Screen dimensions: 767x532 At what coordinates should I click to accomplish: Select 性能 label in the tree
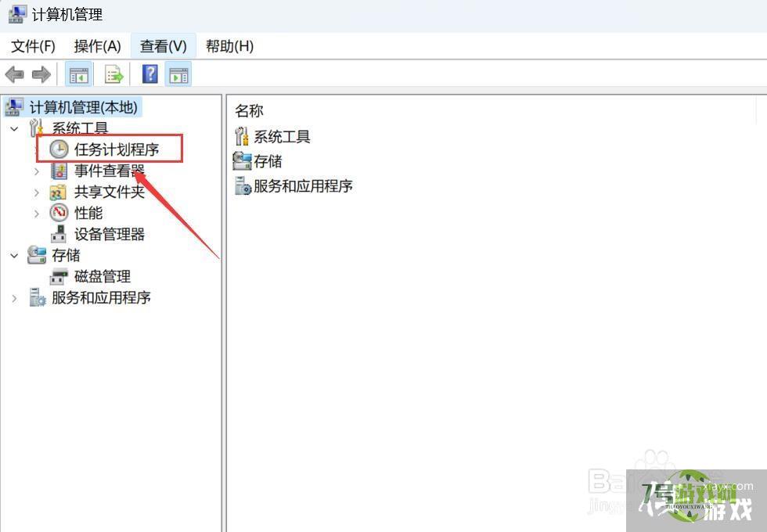click(88, 213)
